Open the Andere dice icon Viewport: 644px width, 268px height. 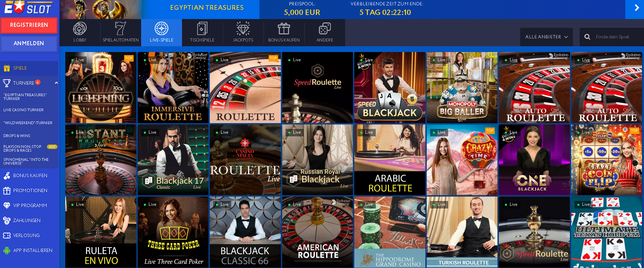(325, 29)
